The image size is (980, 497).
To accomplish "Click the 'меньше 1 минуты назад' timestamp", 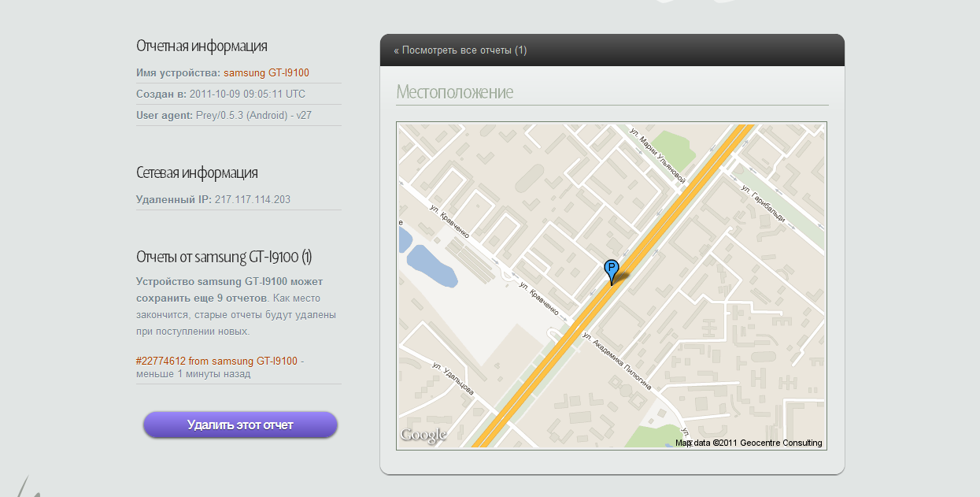I will [193, 374].
